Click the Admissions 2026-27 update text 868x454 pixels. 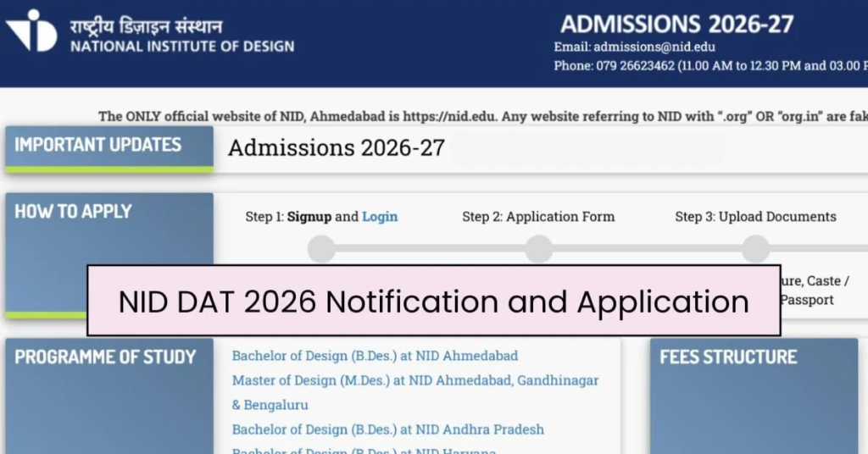(337, 147)
